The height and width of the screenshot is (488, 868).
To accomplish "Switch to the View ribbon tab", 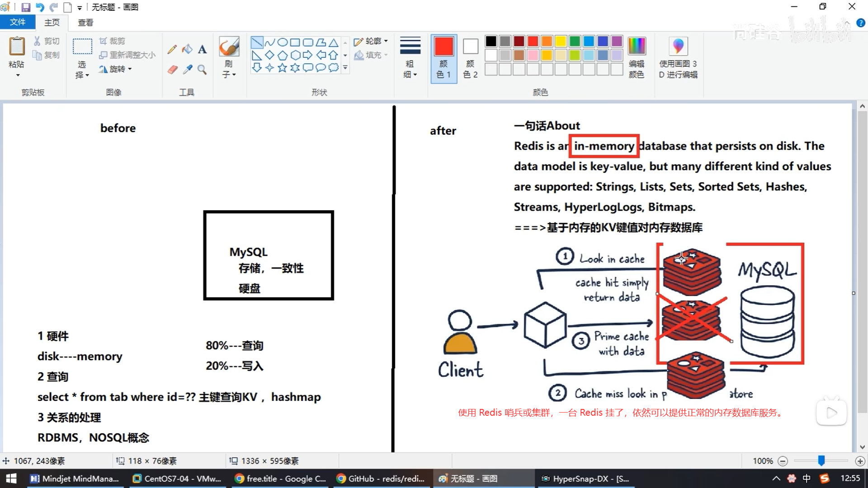I will pyautogui.click(x=85, y=22).
